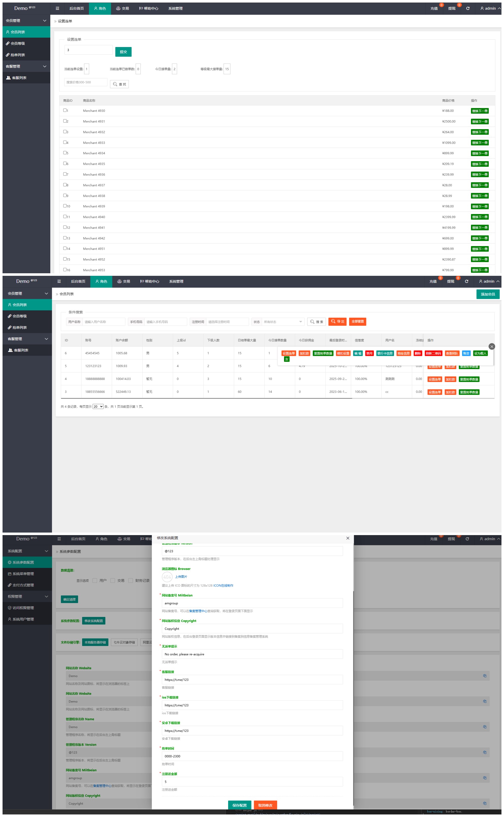
Task: Click the 保存配置 save button
Action: tap(239, 805)
